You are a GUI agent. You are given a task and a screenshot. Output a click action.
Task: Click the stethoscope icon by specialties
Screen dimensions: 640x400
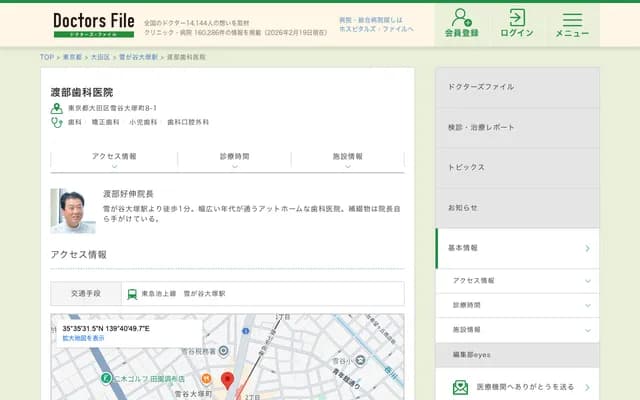point(57,122)
